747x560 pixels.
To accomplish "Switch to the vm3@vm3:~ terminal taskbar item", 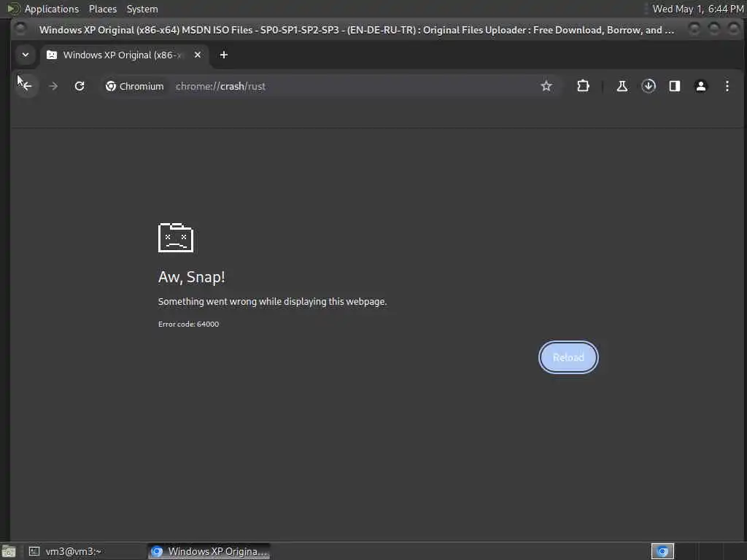I will tap(85, 551).
